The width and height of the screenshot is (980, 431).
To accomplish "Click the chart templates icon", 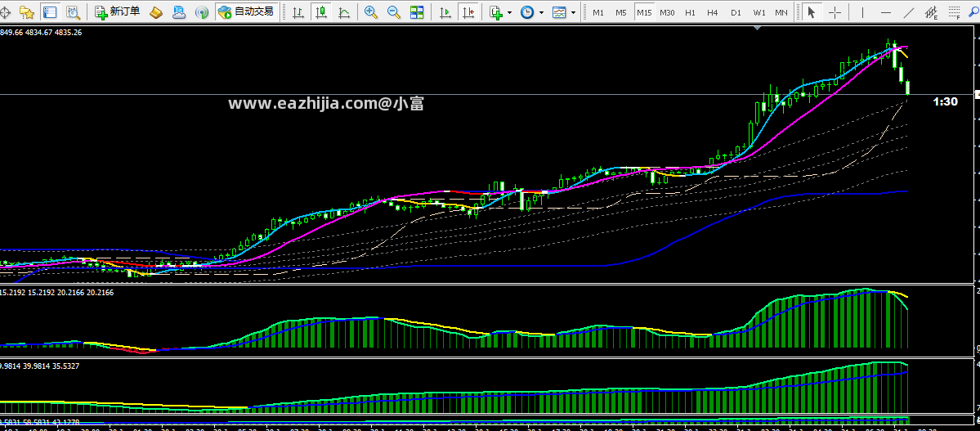I will point(559,12).
